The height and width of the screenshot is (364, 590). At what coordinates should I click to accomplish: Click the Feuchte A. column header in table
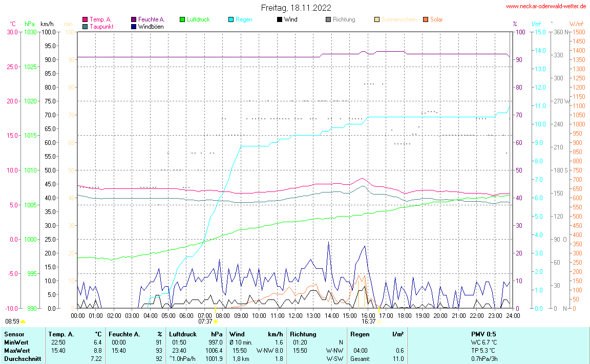tap(124, 334)
